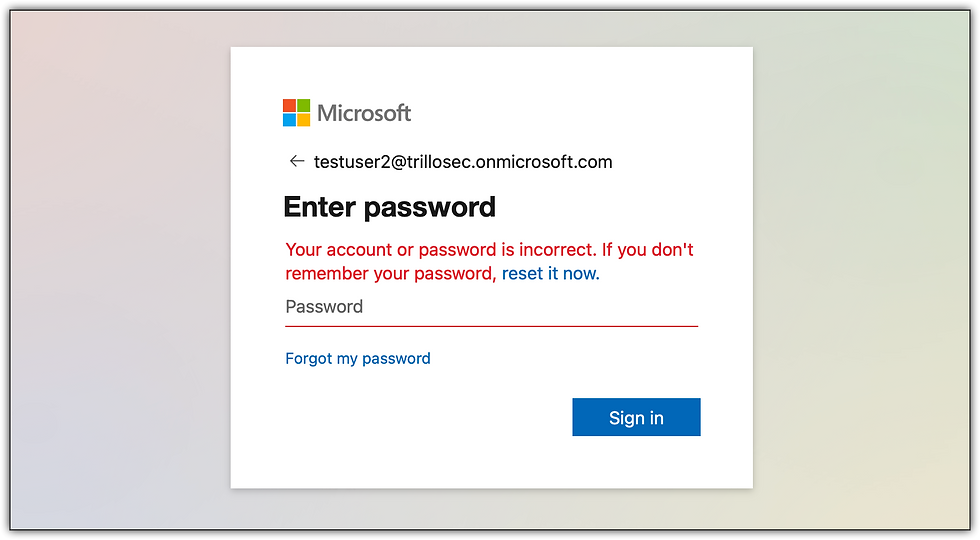Click the green square of the Microsoft logo
980x540 pixels.
pyautogui.click(x=303, y=105)
